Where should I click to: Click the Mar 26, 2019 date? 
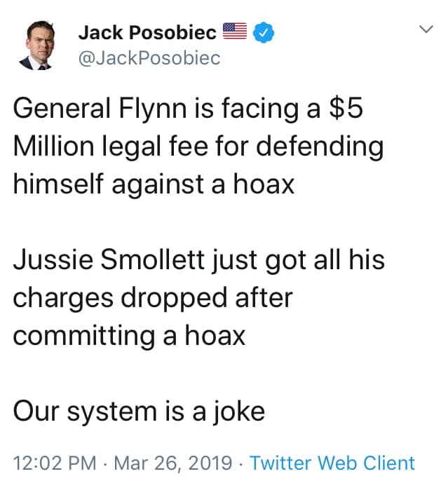point(173,463)
